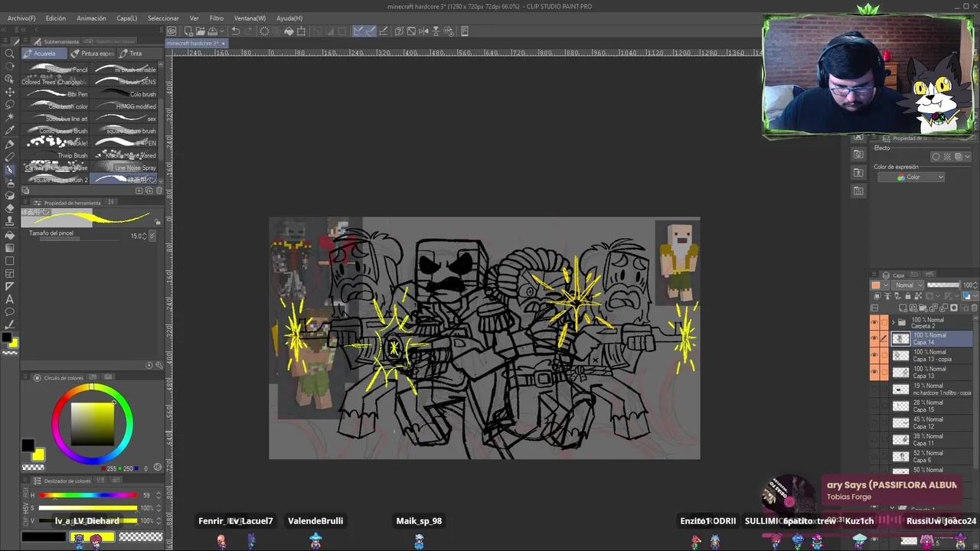Screen dimensions: 980x551
Task: Select the Pintura espesa group
Action: pos(93,54)
